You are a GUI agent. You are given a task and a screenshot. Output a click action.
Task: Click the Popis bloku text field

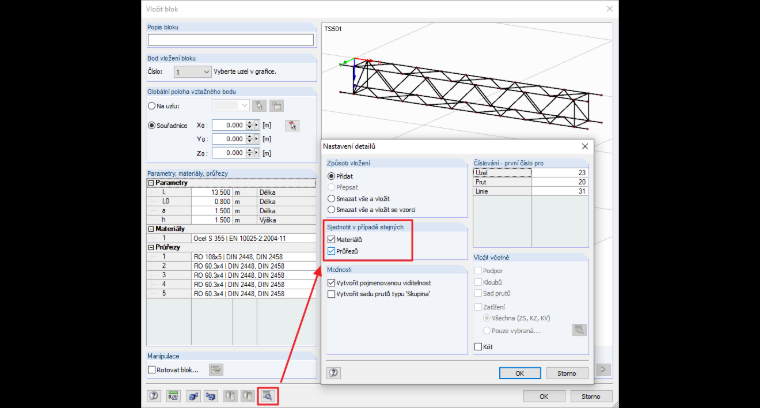(231, 40)
